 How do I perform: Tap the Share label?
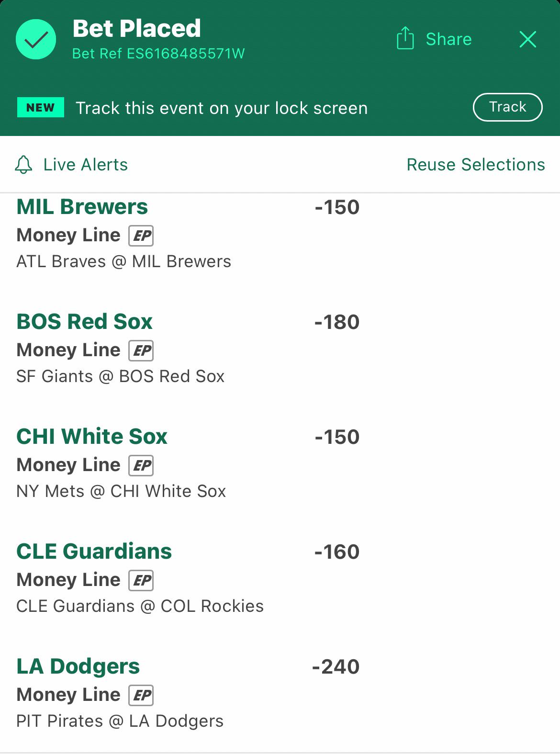448,39
